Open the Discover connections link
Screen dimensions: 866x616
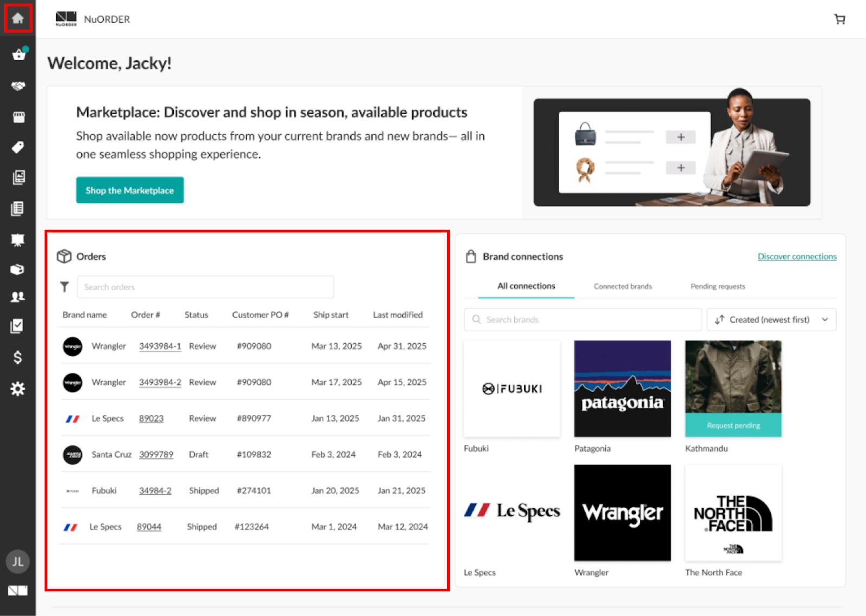(x=797, y=257)
